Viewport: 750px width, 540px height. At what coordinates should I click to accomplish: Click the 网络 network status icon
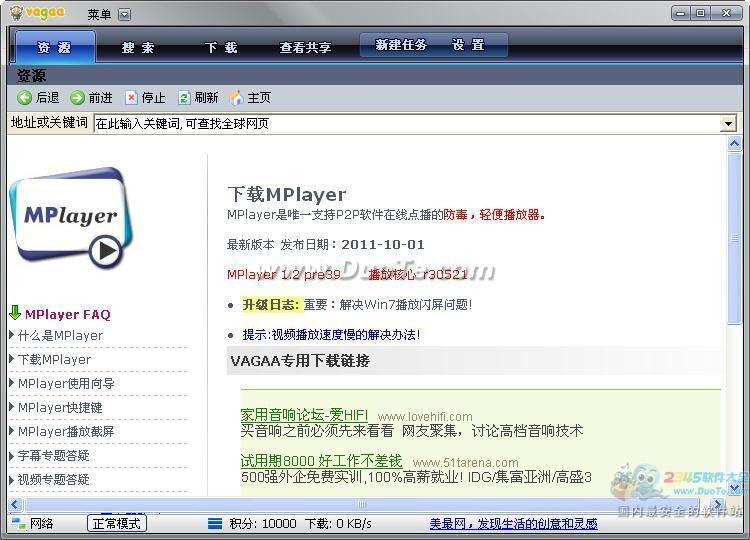(19, 523)
